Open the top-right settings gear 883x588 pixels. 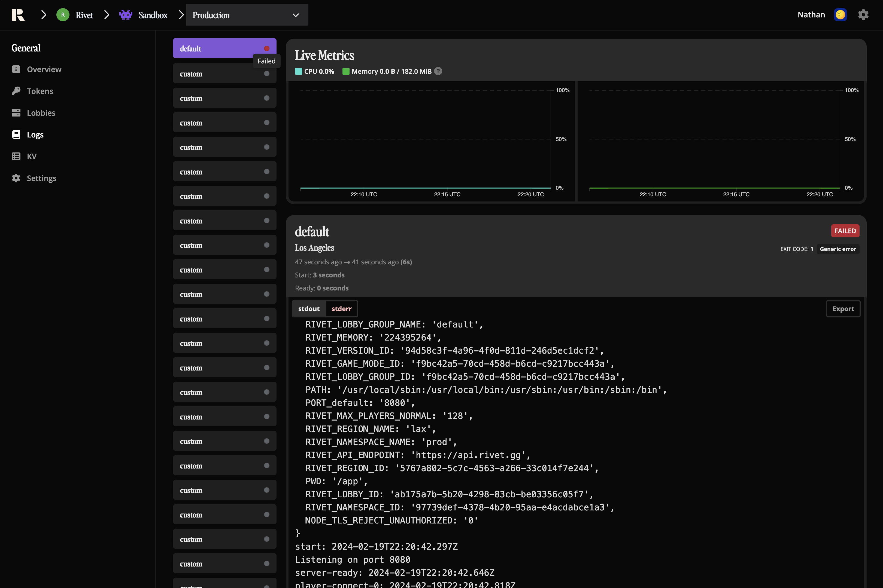click(x=863, y=15)
